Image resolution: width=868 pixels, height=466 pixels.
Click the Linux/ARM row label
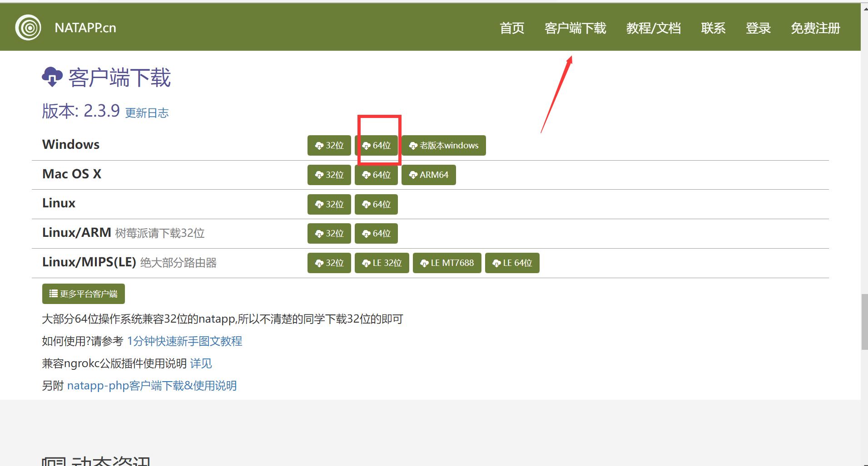tap(77, 232)
